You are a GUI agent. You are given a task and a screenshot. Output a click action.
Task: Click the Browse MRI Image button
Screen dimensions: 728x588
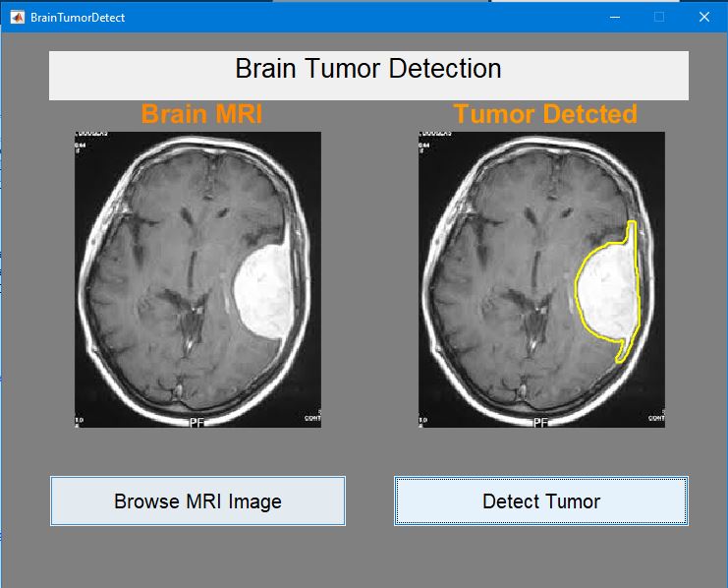(x=197, y=501)
